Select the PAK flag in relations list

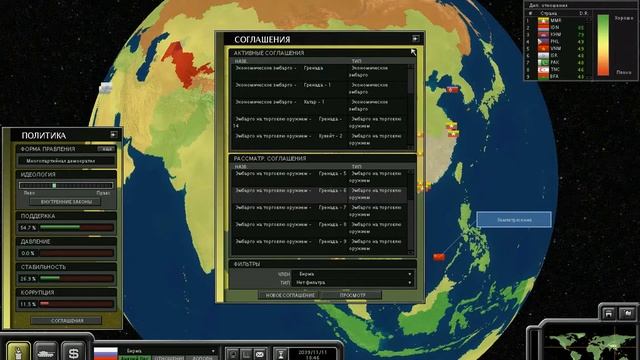(543, 62)
